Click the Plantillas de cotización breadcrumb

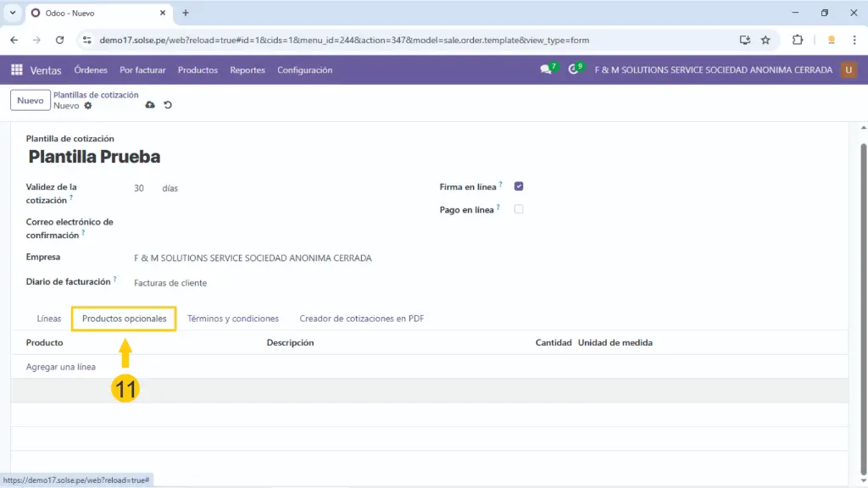(96, 95)
